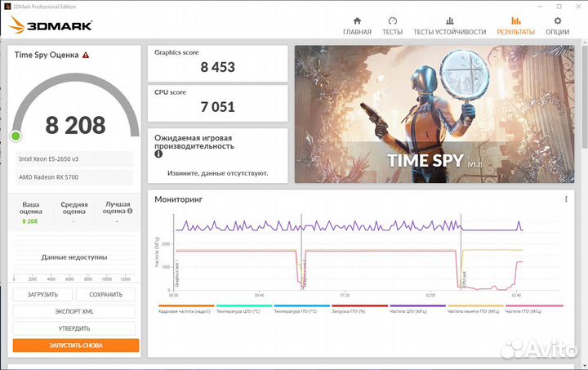This screenshot has height=370, width=588.
Task: Click info icon next to Лучшая оценка
Action: click(x=130, y=211)
